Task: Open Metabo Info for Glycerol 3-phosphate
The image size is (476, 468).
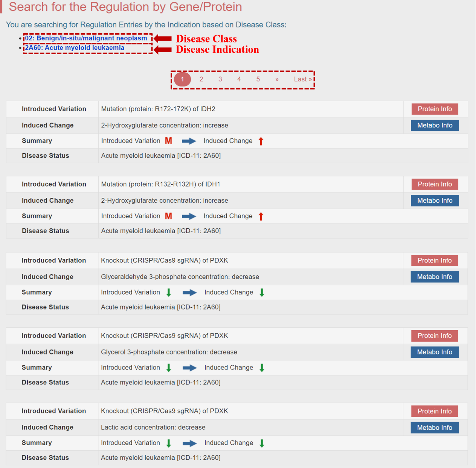Action: [x=435, y=352]
